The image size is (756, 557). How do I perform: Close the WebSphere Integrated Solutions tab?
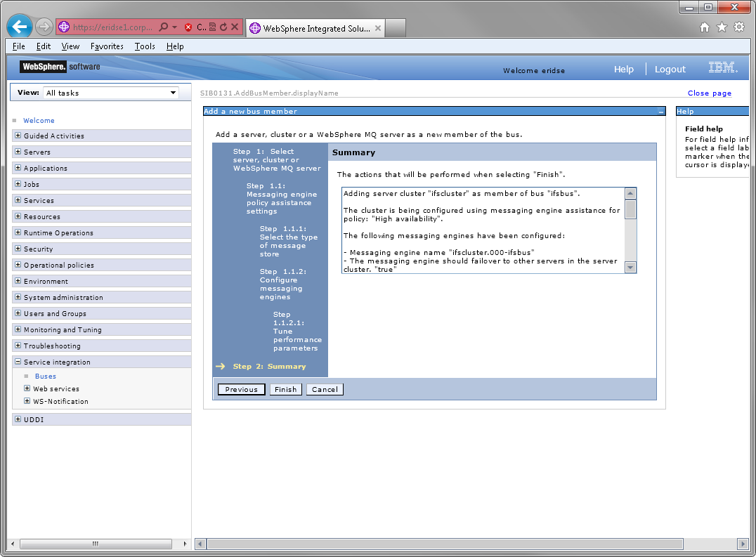(378, 28)
